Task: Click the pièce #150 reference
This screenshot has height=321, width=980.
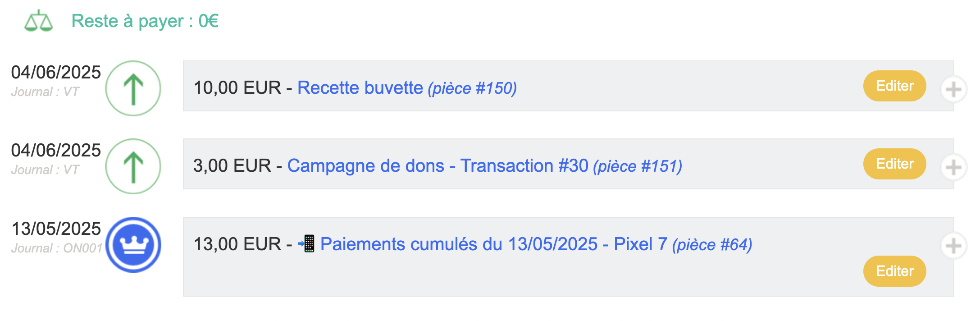Action: (472, 88)
